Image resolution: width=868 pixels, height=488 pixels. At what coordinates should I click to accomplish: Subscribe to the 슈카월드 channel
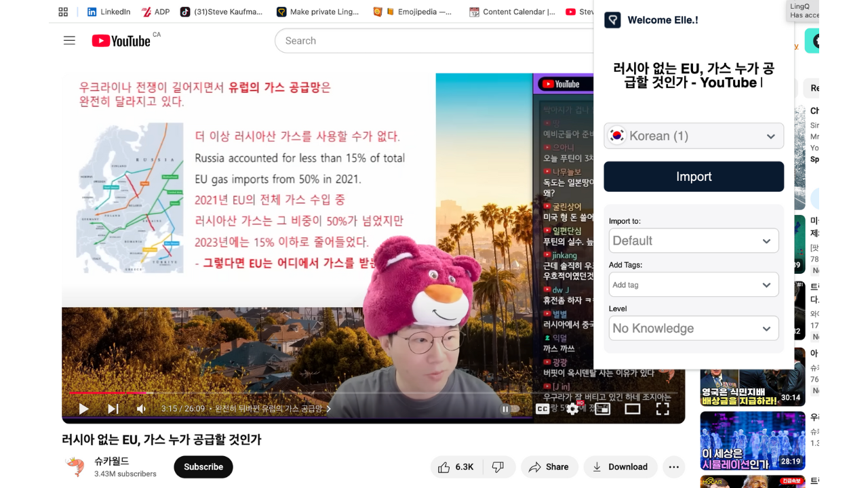click(203, 467)
